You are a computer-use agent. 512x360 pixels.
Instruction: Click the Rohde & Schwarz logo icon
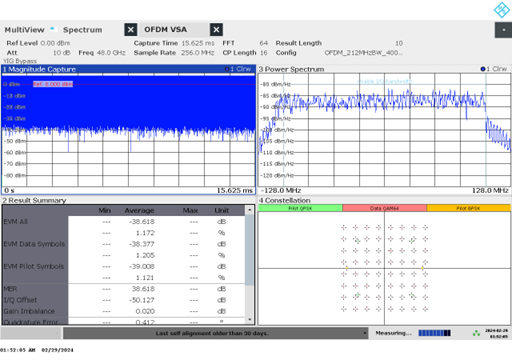click(502, 10)
